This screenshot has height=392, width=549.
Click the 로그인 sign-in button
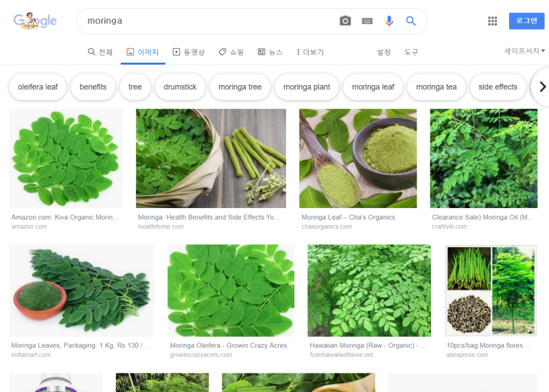[526, 21]
